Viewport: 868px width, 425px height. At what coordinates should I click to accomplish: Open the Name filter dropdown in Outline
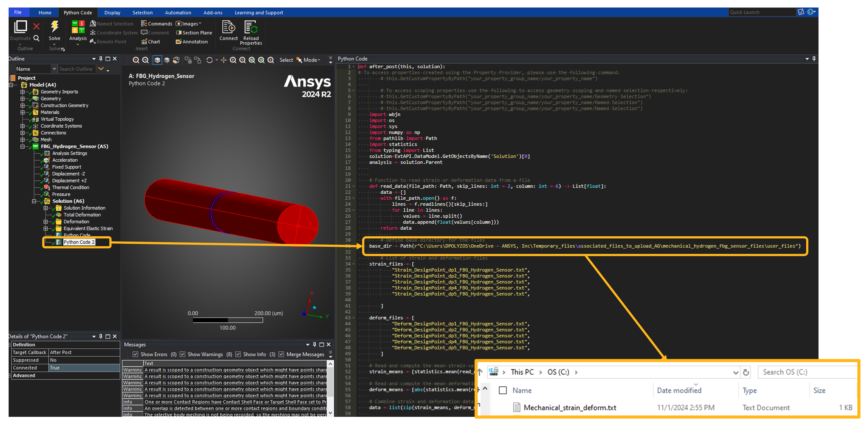pos(54,69)
